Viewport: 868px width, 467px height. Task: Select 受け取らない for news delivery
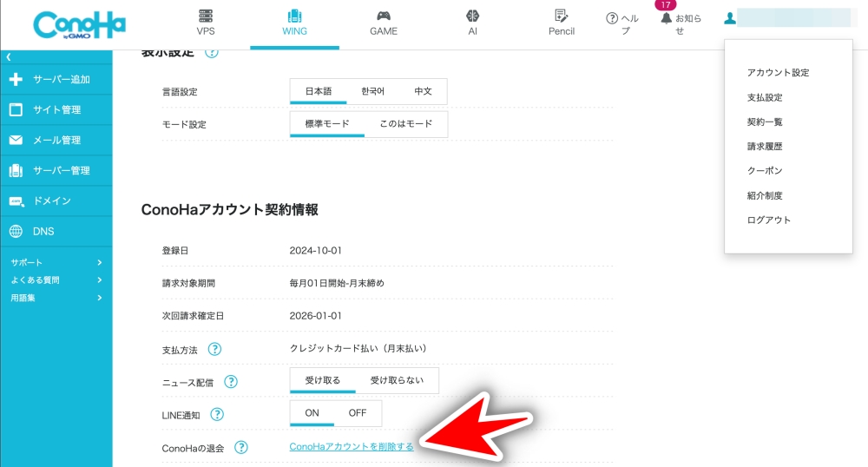pyautogui.click(x=397, y=380)
